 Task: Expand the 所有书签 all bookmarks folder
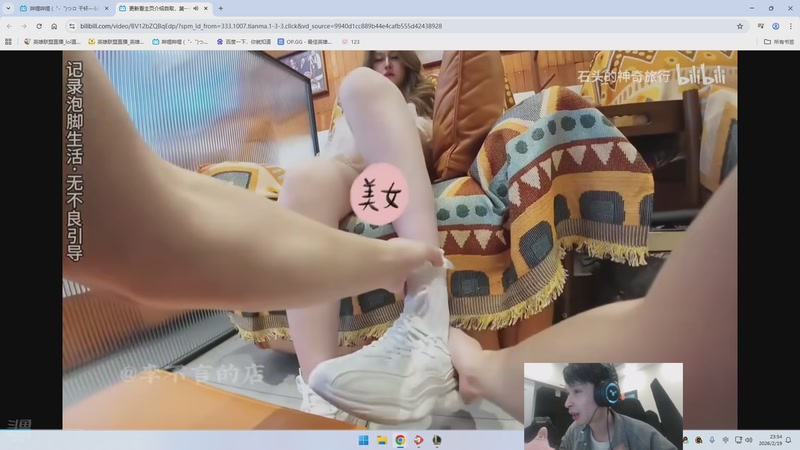coord(779,42)
